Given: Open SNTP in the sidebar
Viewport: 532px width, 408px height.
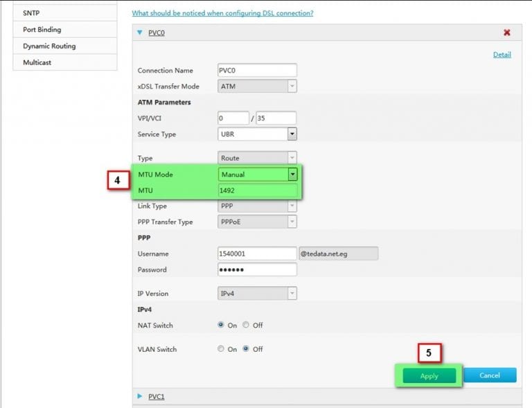Looking at the screenshot, I should (32, 13).
